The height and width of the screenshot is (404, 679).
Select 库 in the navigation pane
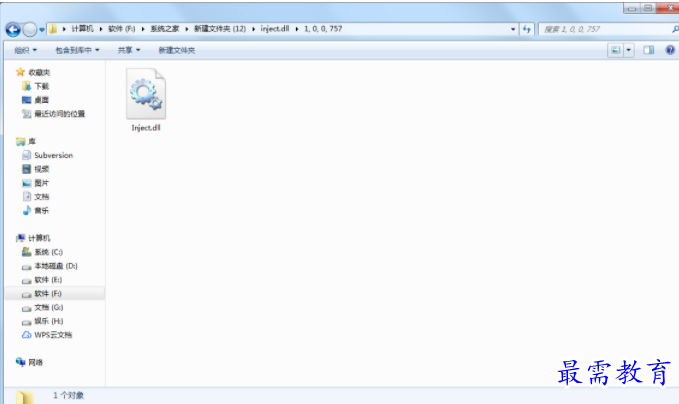(32, 142)
